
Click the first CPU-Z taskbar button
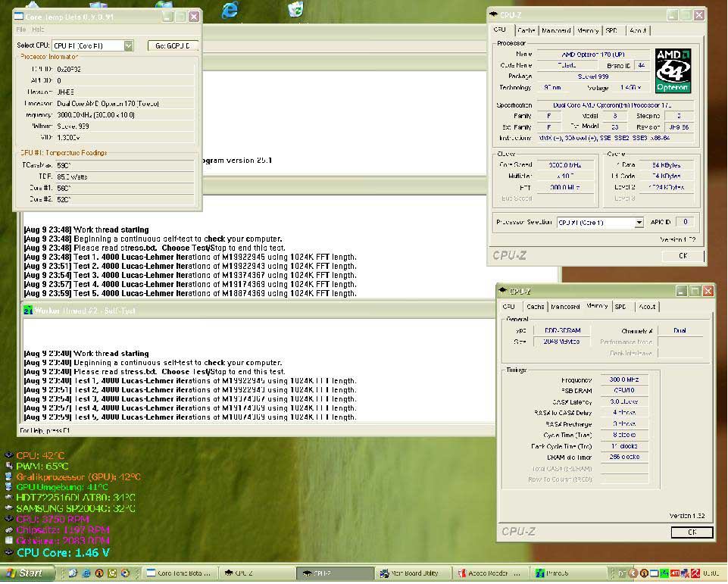(x=257, y=573)
